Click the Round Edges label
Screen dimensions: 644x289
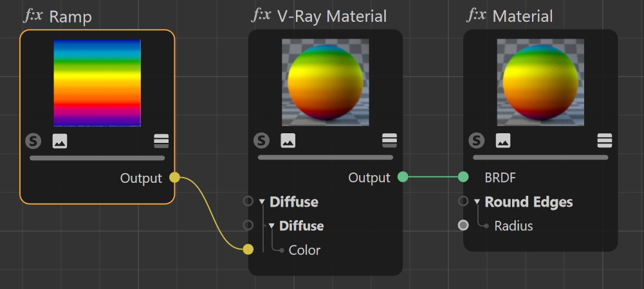[x=529, y=202]
